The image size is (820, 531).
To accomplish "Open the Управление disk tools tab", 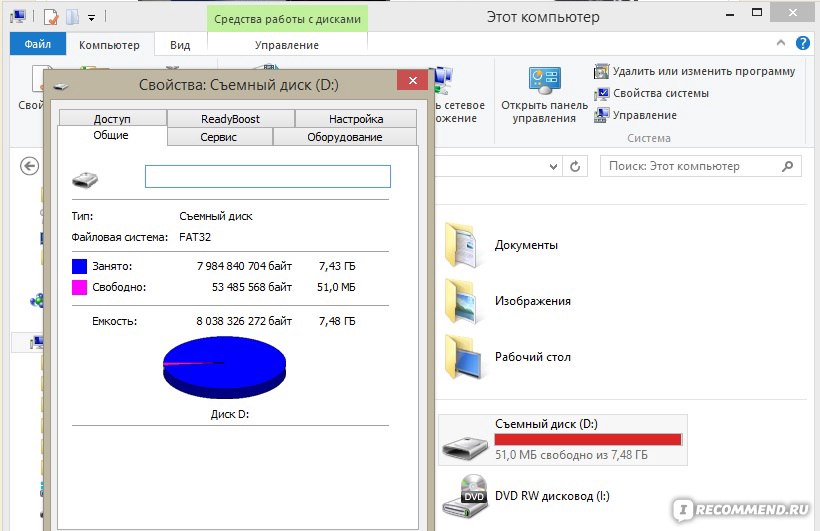I will 287,45.
